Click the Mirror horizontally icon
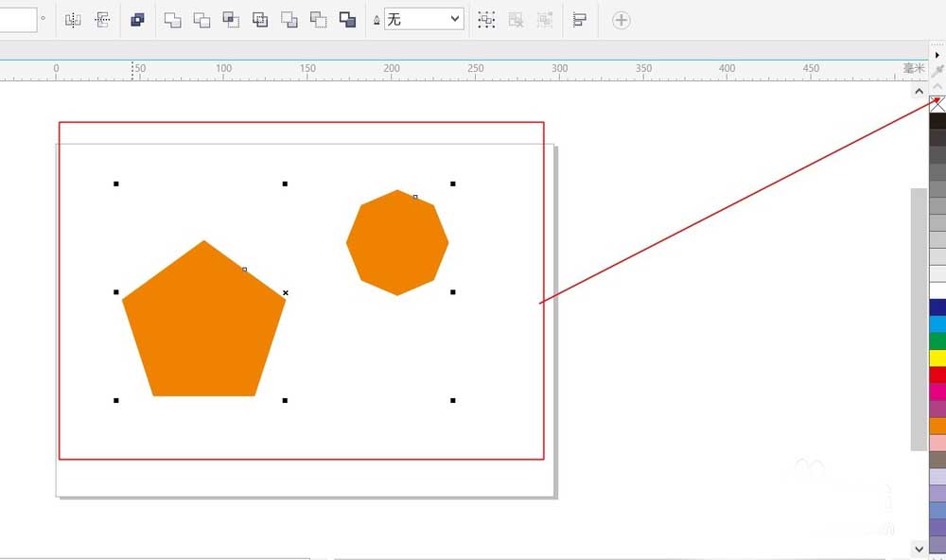Image resolution: width=946 pixels, height=560 pixels. [73, 20]
